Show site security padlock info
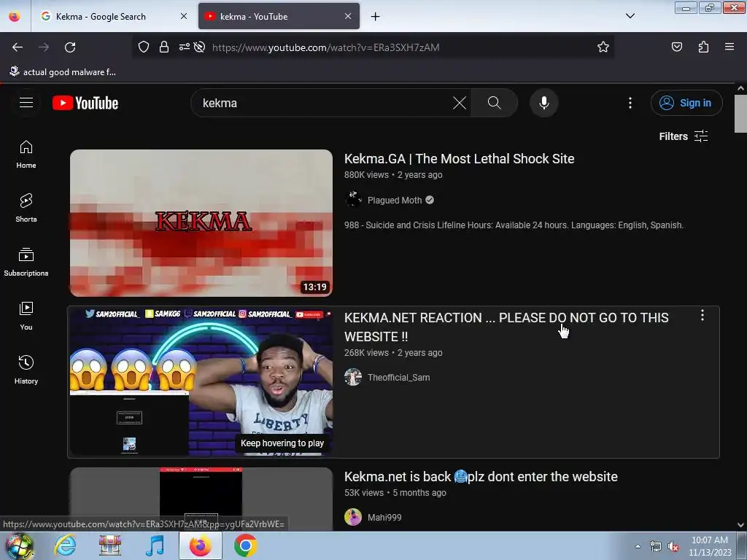This screenshot has height=560, width=747. tap(164, 47)
